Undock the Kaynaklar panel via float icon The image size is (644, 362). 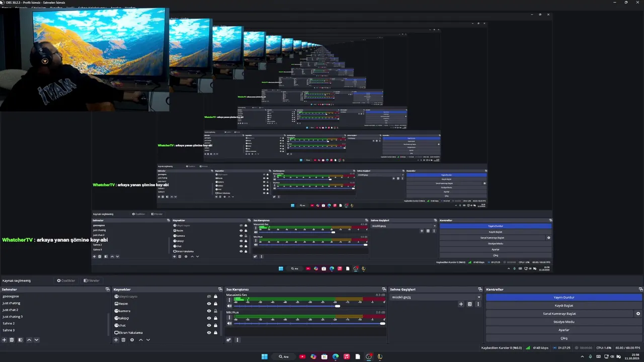220,290
